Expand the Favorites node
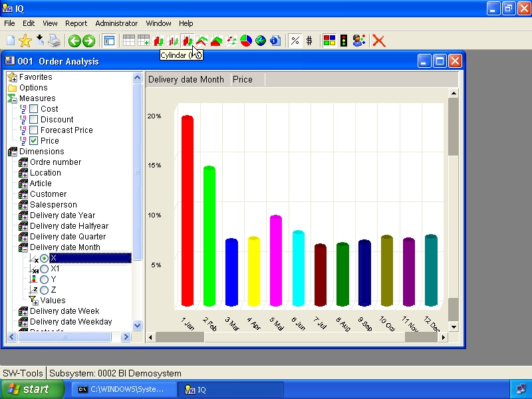 [14, 79]
